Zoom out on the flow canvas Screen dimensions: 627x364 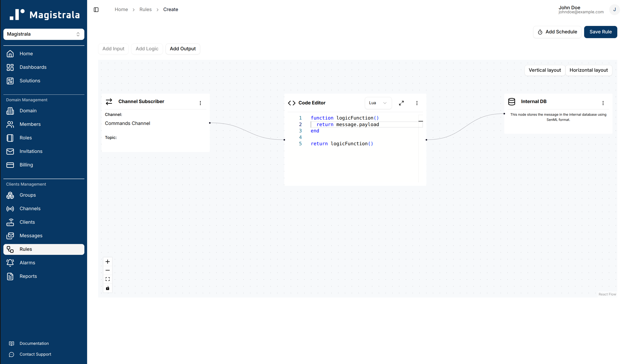click(x=107, y=270)
